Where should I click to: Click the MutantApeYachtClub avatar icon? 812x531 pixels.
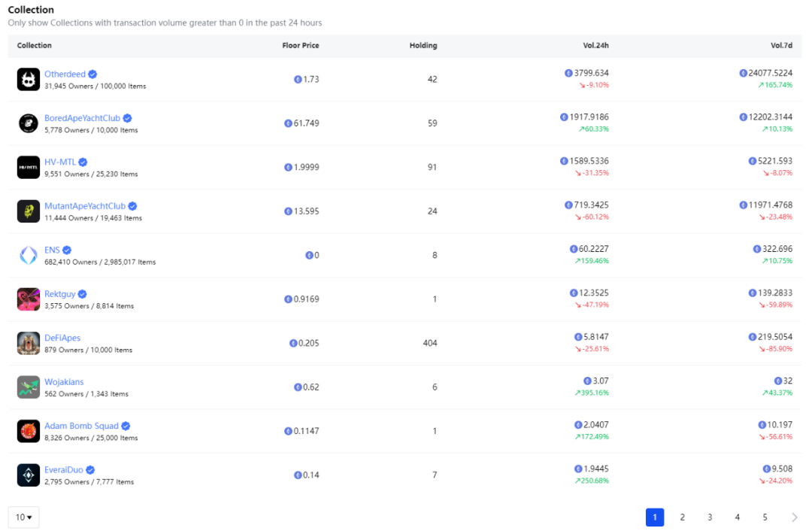pyautogui.click(x=28, y=211)
